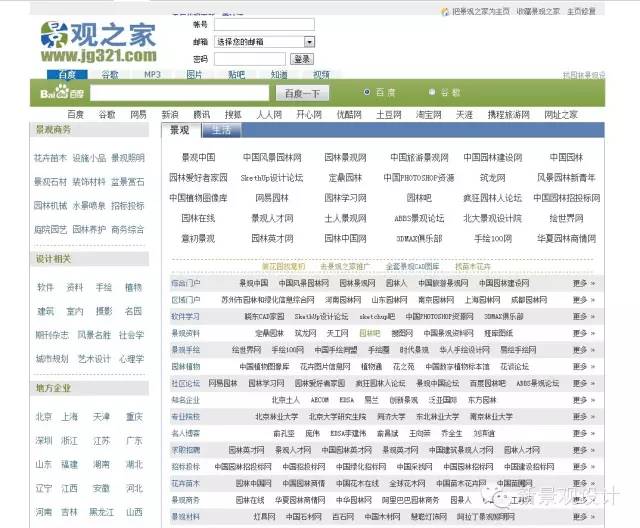The width and height of the screenshot is (640, 528).
Task: Open the 北京林业大学 link
Action: click(x=277, y=417)
